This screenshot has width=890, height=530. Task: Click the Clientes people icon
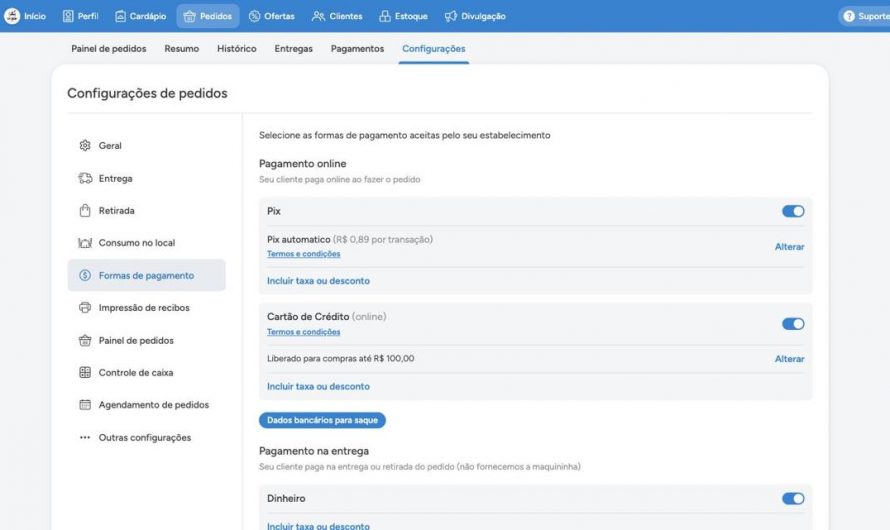point(318,16)
